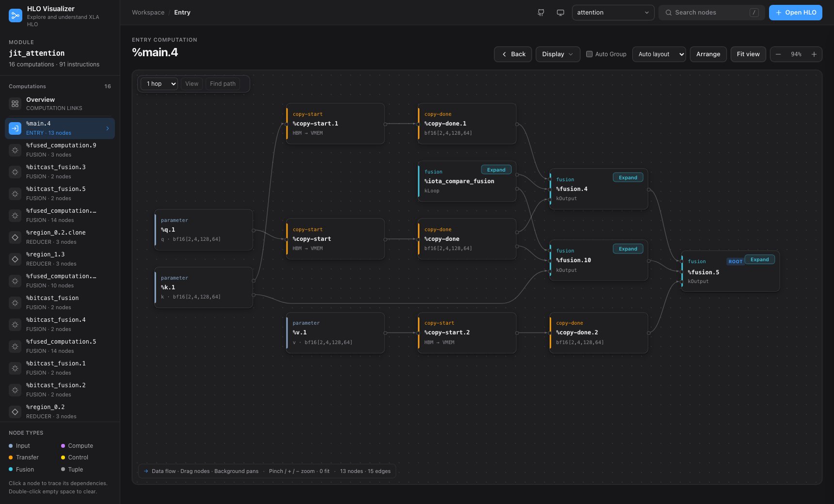Zoom in with the plus icon

[814, 54]
